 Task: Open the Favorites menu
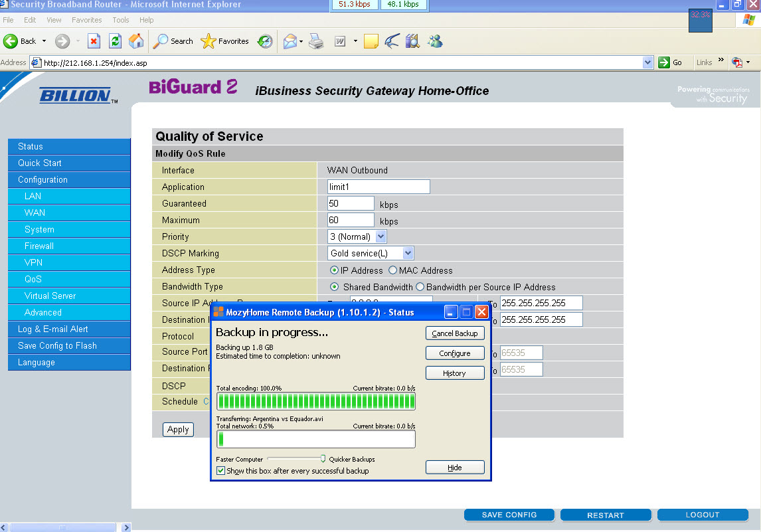pyautogui.click(x=87, y=20)
